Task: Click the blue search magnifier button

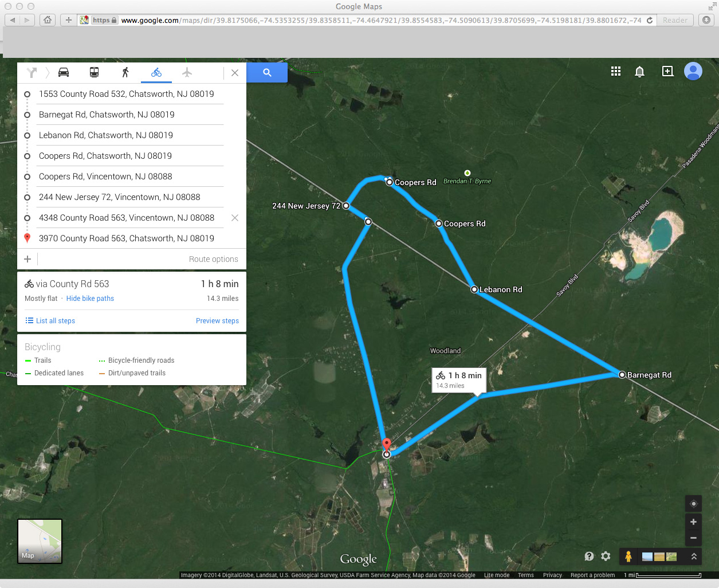Action: [x=267, y=73]
